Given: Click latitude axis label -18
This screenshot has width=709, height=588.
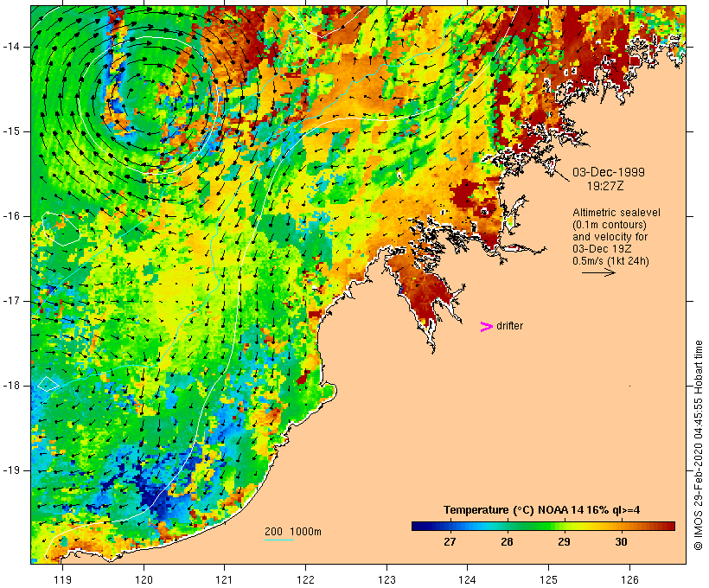Looking at the screenshot, I should (11, 386).
